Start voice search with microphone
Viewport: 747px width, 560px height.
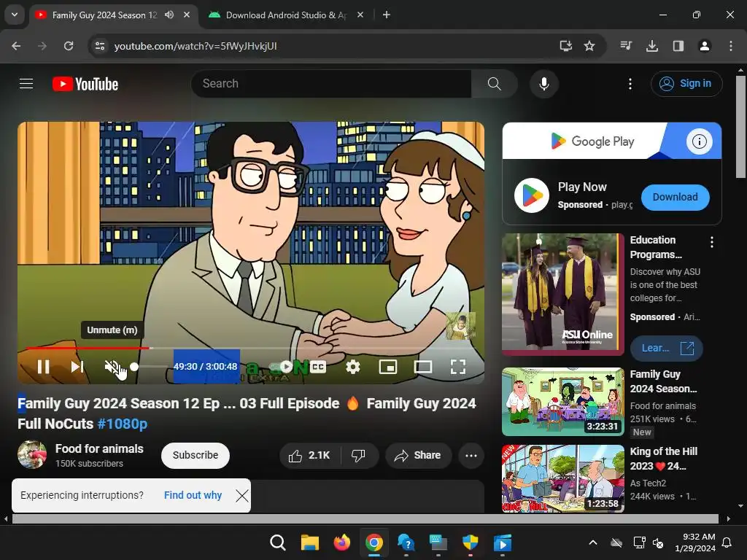(x=544, y=84)
